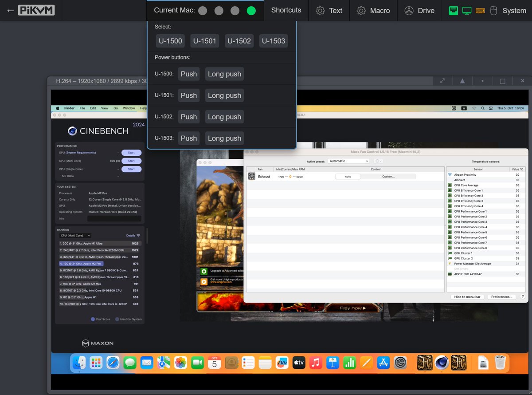Screen dimensions: 532x395
Task: Push the power button for U-1500
Action: click(x=189, y=74)
